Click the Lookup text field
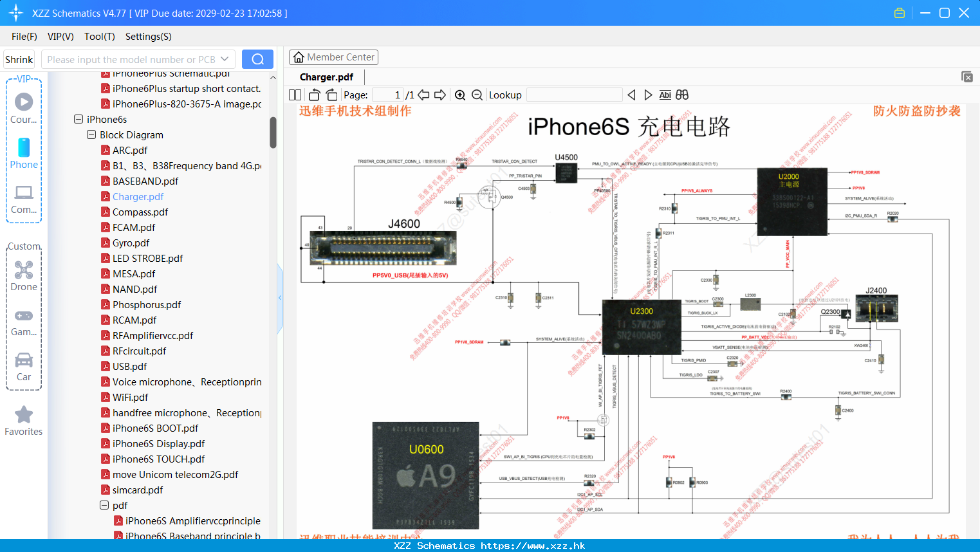Screen dimensions: 980x552 [575, 95]
